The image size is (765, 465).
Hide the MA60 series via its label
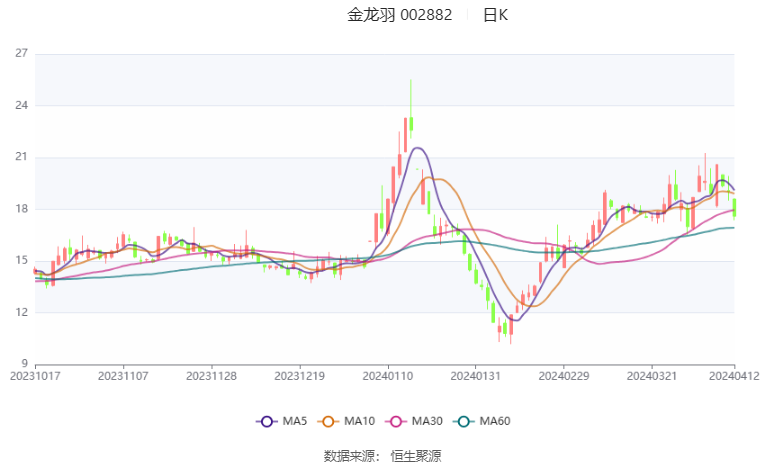[495, 421]
